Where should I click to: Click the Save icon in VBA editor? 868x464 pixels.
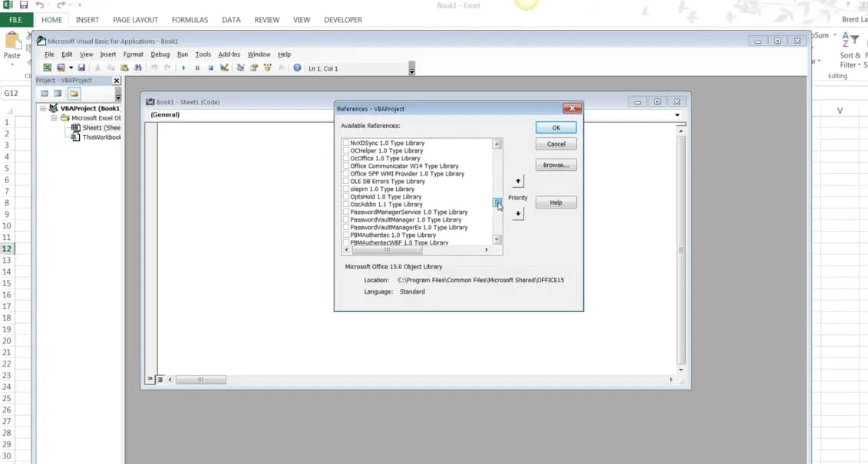pyautogui.click(x=83, y=67)
